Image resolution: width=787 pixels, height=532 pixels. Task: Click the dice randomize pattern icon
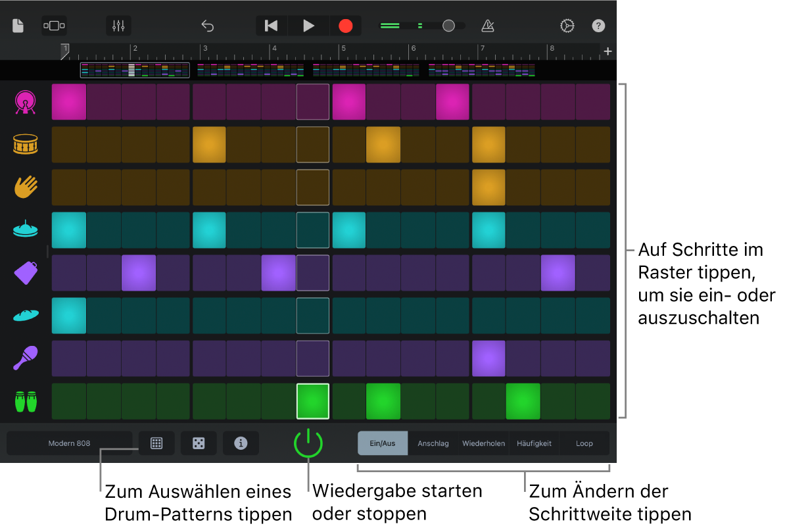pyautogui.click(x=199, y=443)
